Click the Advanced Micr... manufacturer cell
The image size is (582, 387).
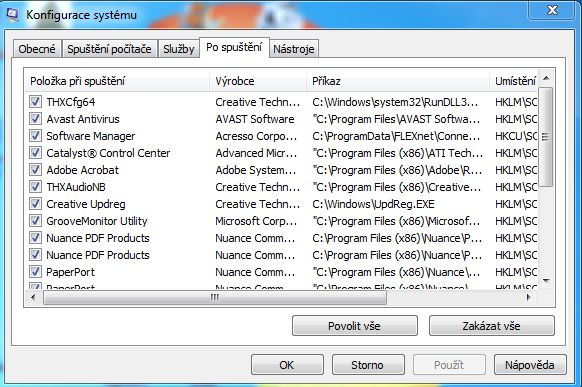pyautogui.click(x=256, y=153)
